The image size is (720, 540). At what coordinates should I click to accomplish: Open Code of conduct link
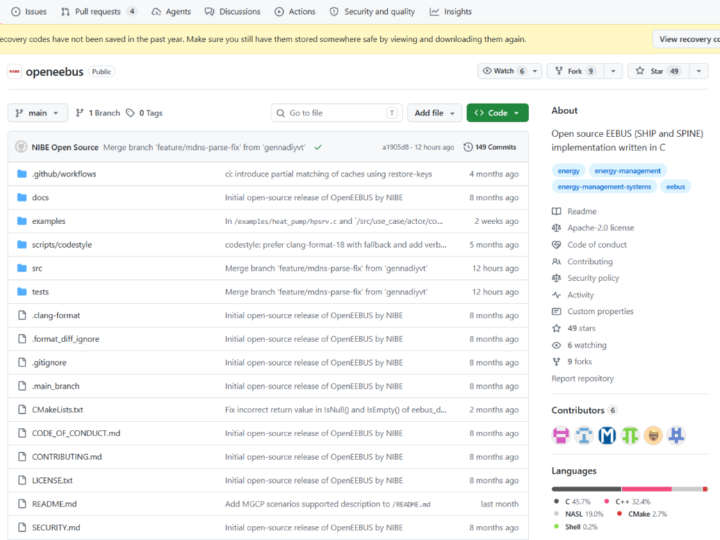[589, 245]
